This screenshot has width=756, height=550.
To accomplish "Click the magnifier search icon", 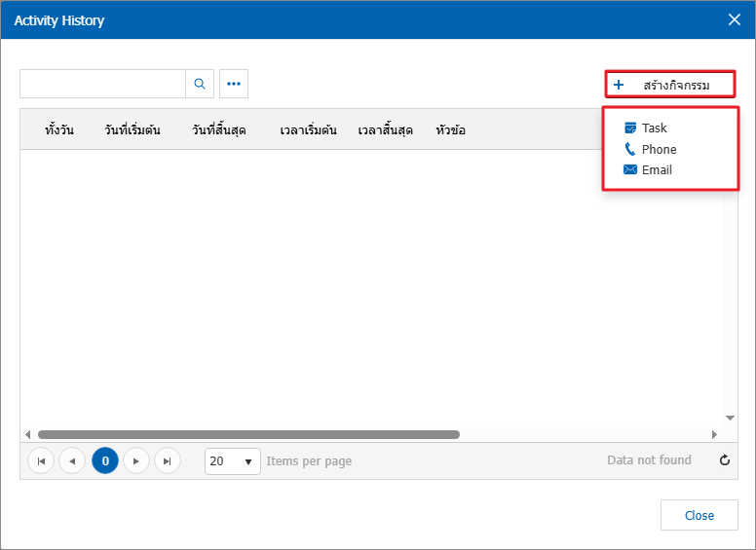I will 200,84.
